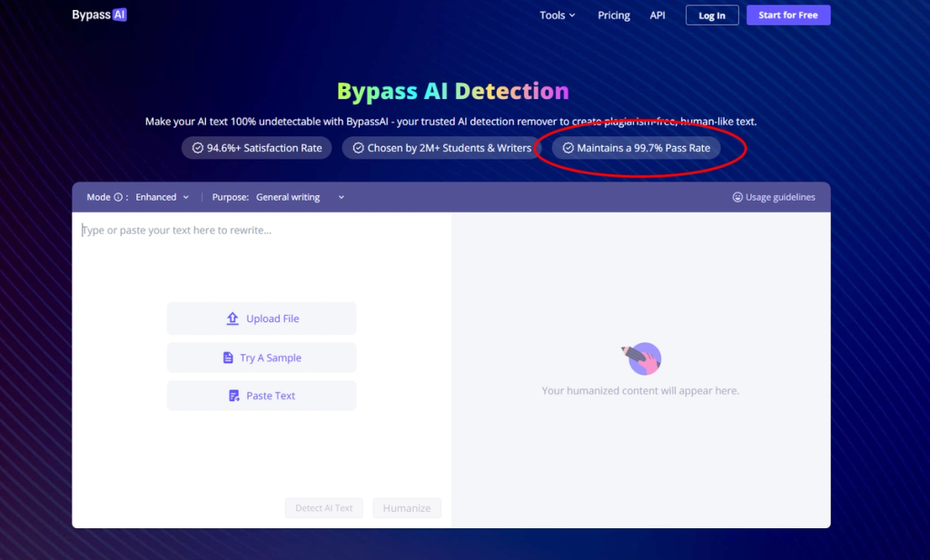This screenshot has width=930, height=560.
Task: Click Start for Free button
Action: tap(788, 15)
